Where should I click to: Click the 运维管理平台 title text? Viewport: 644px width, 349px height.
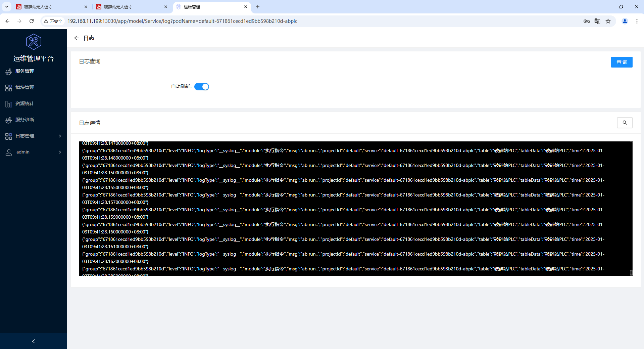click(x=34, y=58)
